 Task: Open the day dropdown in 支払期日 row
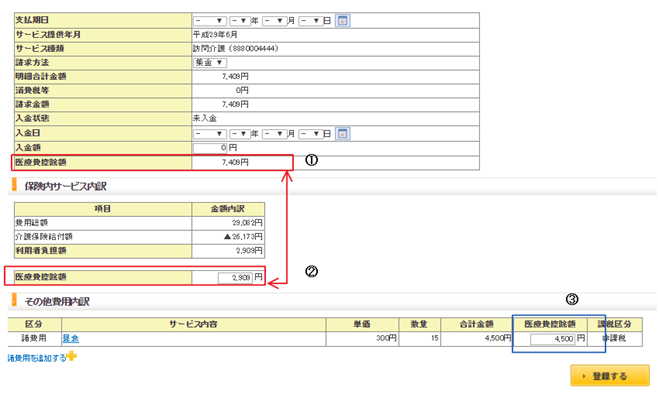pyautogui.click(x=311, y=21)
